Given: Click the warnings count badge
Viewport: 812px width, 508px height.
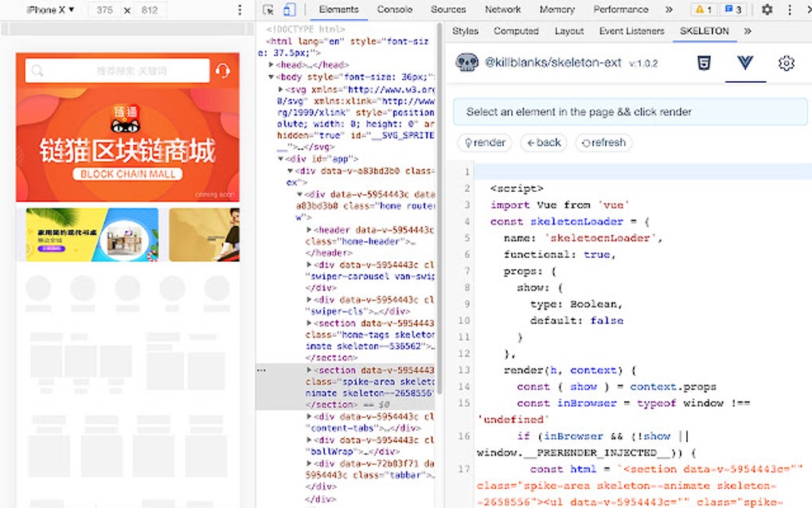Looking at the screenshot, I should coord(704,10).
